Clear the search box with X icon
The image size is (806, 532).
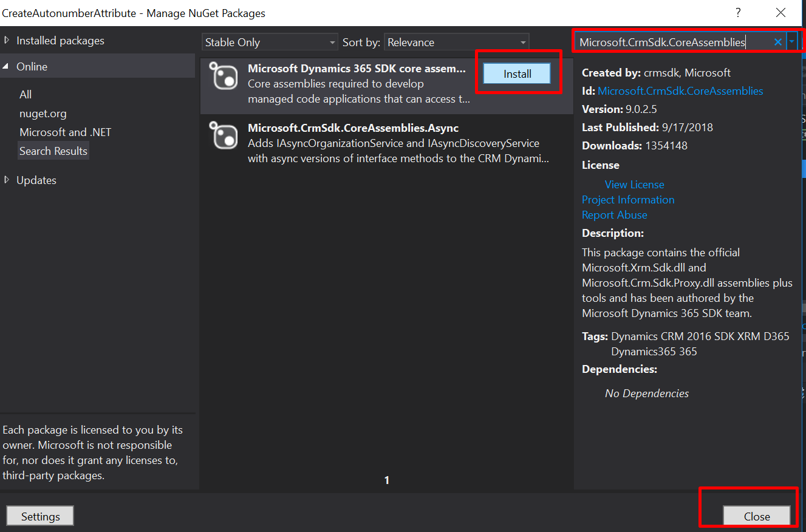click(777, 43)
